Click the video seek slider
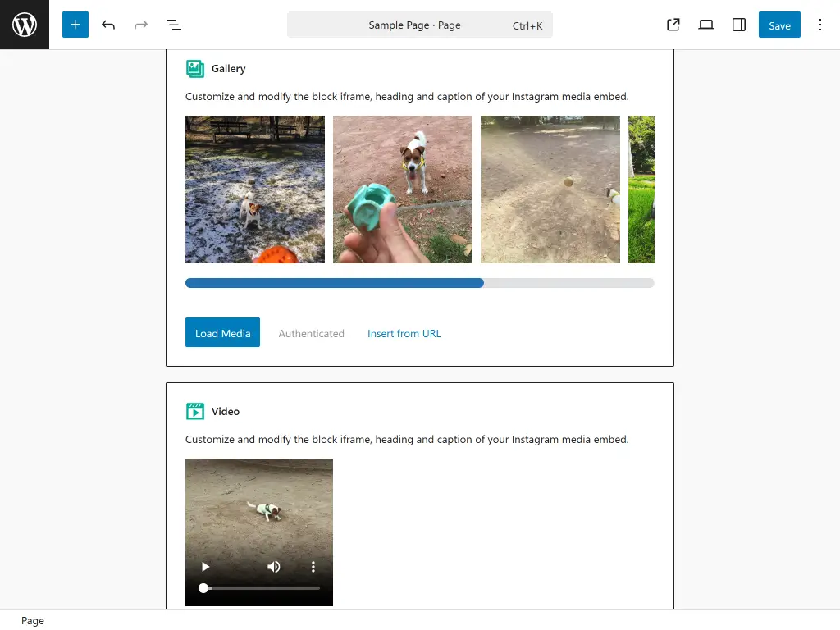Image resolution: width=840 pixels, height=630 pixels. pyautogui.click(x=261, y=588)
